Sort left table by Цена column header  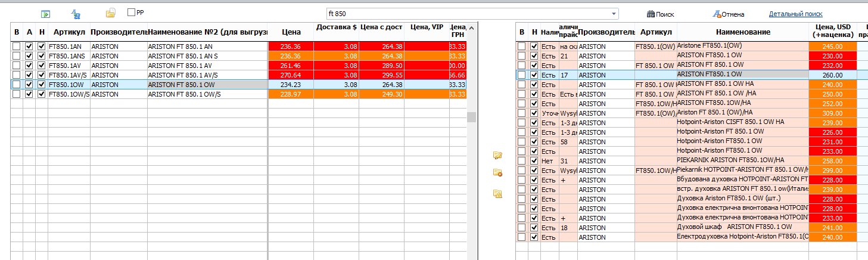coord(291,32)
